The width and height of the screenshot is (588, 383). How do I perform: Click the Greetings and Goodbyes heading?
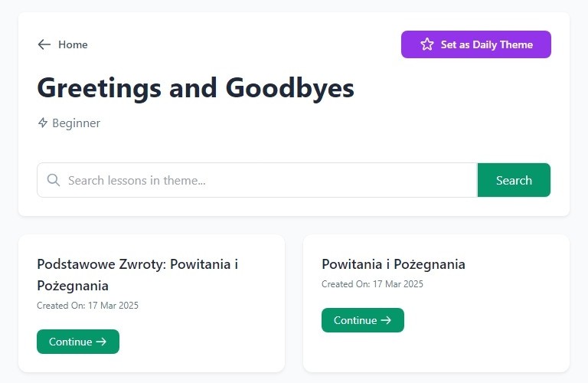click(x=195, y=88)
